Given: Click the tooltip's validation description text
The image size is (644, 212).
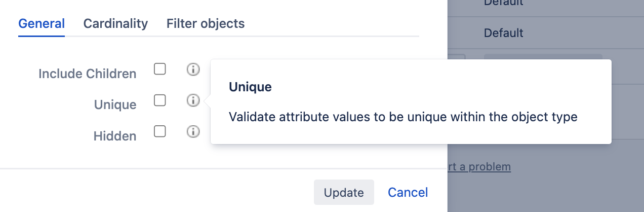Looking at the screenshot, I should click(403, 117).
